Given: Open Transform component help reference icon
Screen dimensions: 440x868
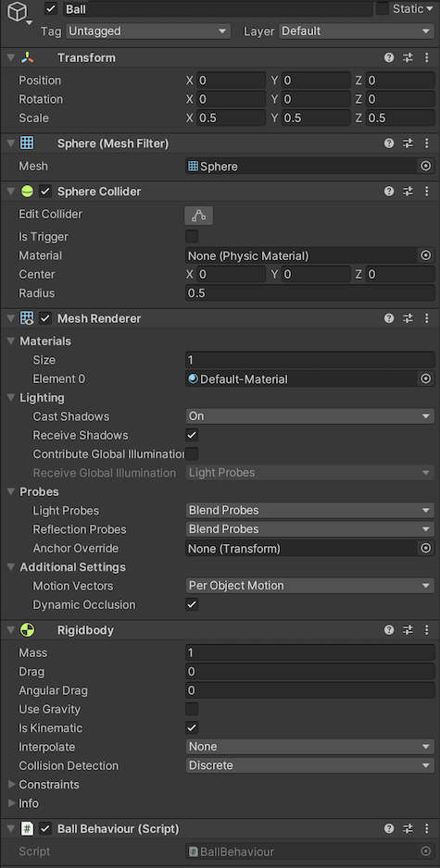Looking at the screenshot, I should coord(389,57).
